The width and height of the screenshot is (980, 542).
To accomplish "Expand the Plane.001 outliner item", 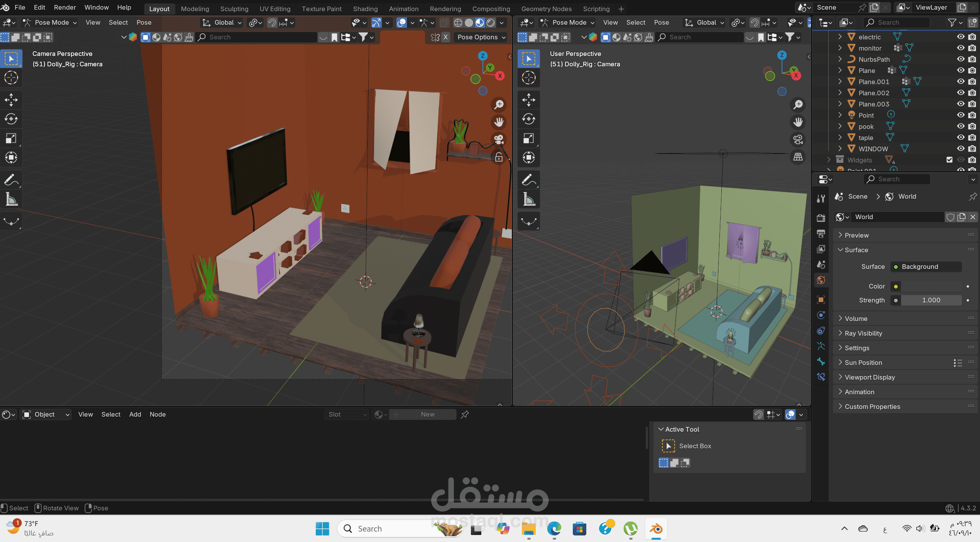I will pos(840,81).
